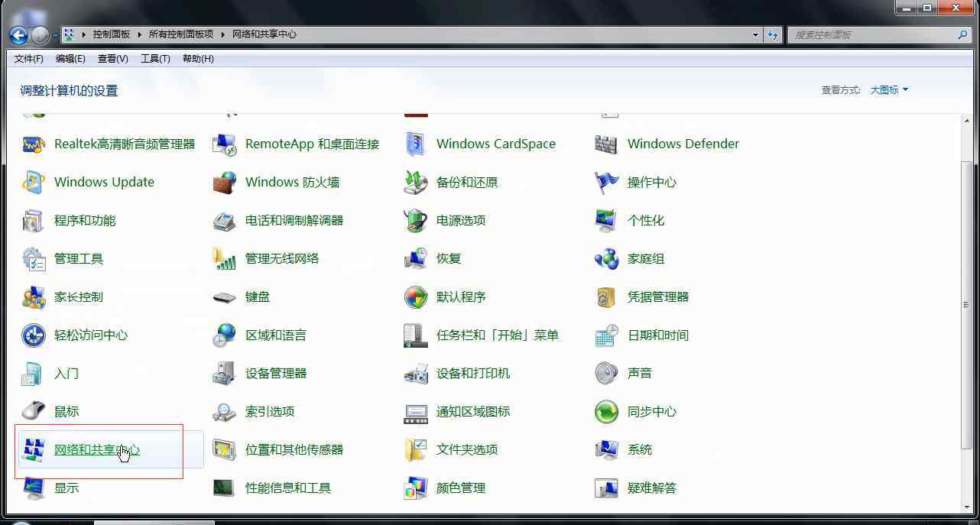Open the 备份和还原 icon
This screenshot has height=525, width=980.
(x=416, y=182)
